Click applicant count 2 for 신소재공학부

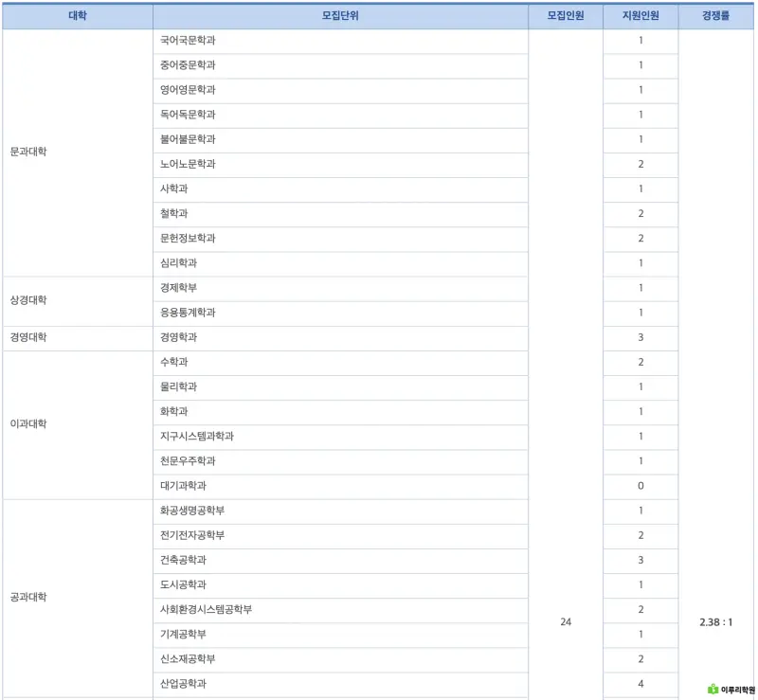[641, 659]
